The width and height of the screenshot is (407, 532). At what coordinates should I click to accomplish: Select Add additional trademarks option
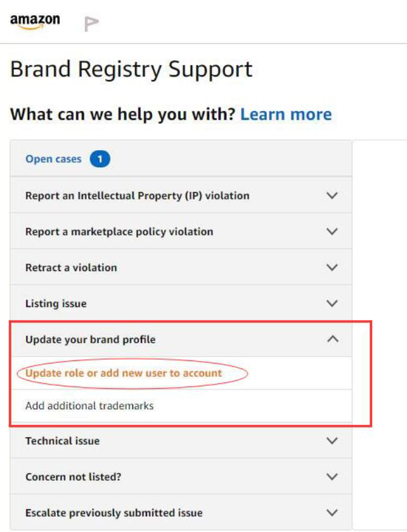(x=89, y=406)
